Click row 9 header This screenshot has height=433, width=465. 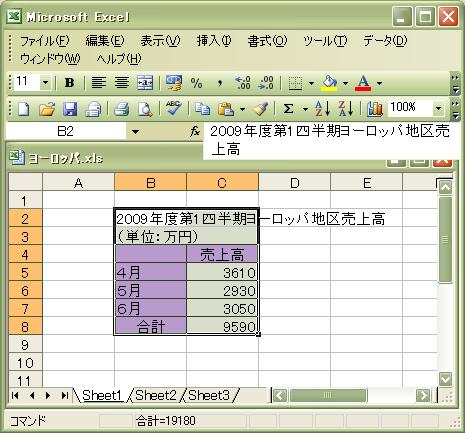[x=25, y=345]
